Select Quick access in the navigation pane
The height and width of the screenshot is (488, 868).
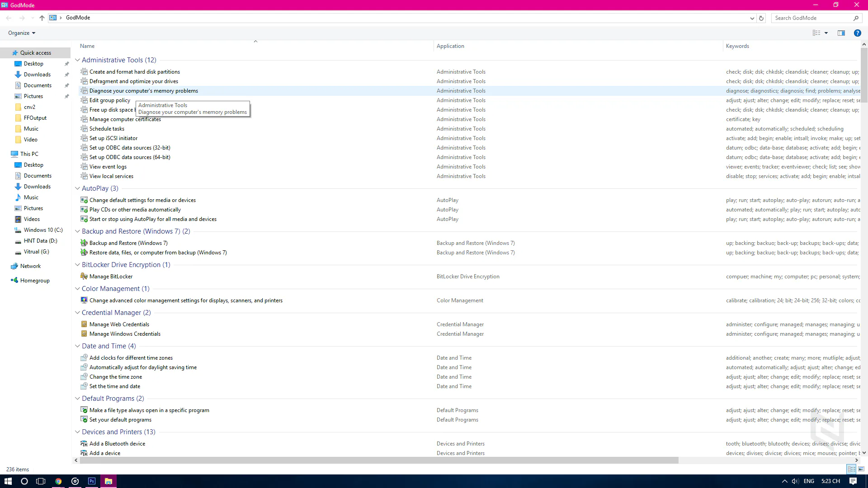(x=35, y=53)
